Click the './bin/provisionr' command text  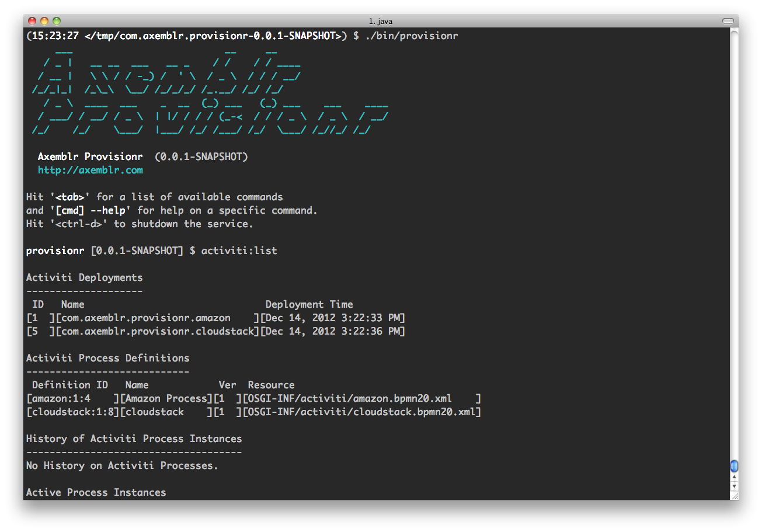[412, 36]
